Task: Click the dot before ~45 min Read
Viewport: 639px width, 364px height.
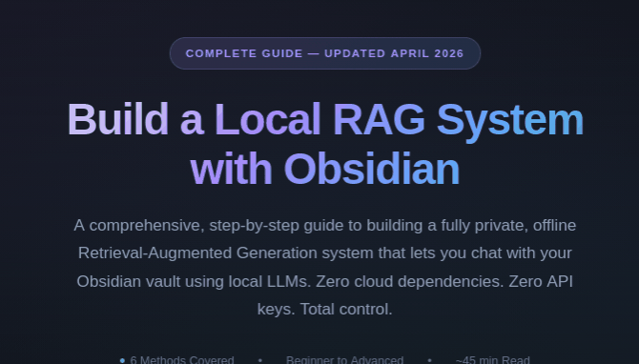Action: click(x=429, y=360)
